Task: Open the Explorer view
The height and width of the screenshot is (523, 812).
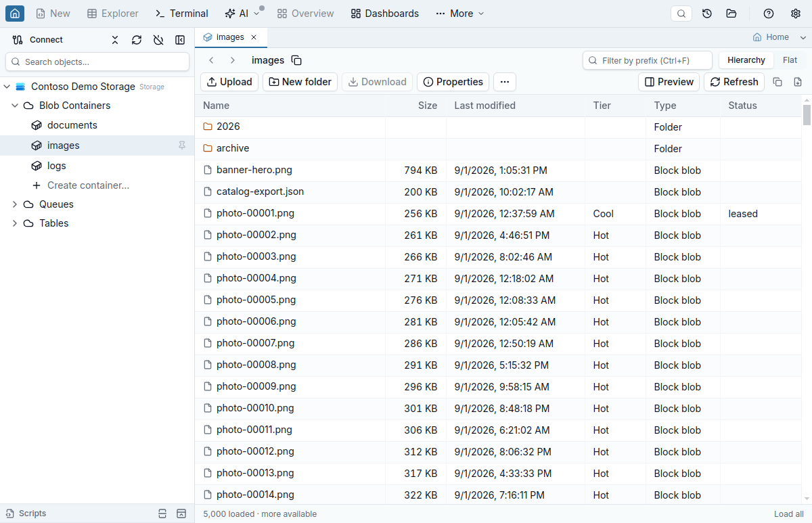Action: pyautogui.click(x=113, y=14)
